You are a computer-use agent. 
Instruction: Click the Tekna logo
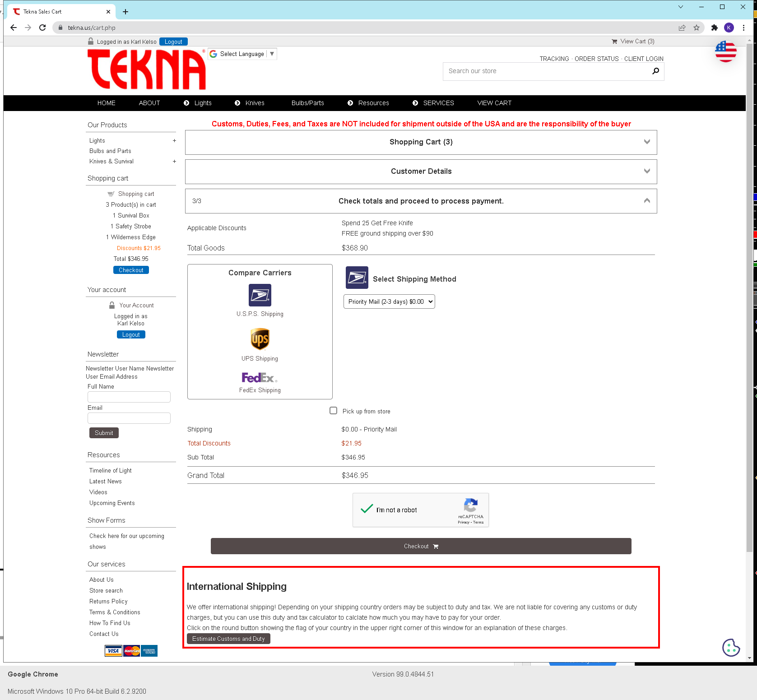click(146, 70)
